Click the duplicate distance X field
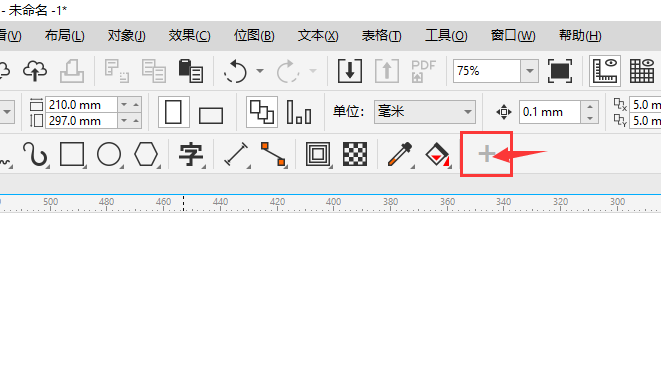This screenshot has height=388, width=661. click(x=645, y=104)
